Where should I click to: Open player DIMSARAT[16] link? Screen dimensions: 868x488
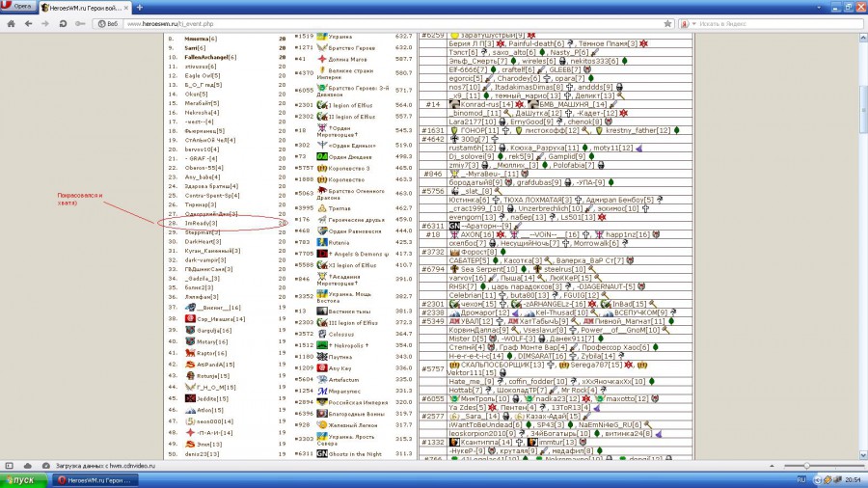pyautogui.click(x=544, y=356)
